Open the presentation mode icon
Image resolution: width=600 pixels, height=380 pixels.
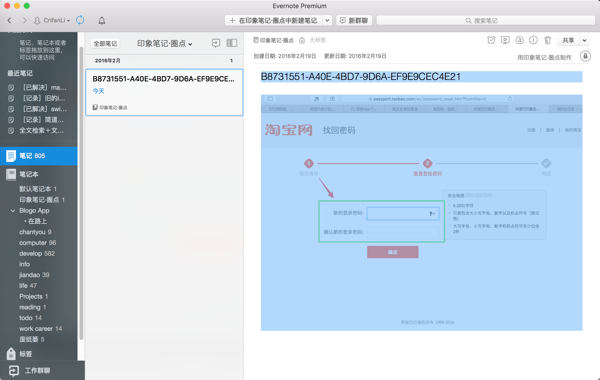(505, 40)
